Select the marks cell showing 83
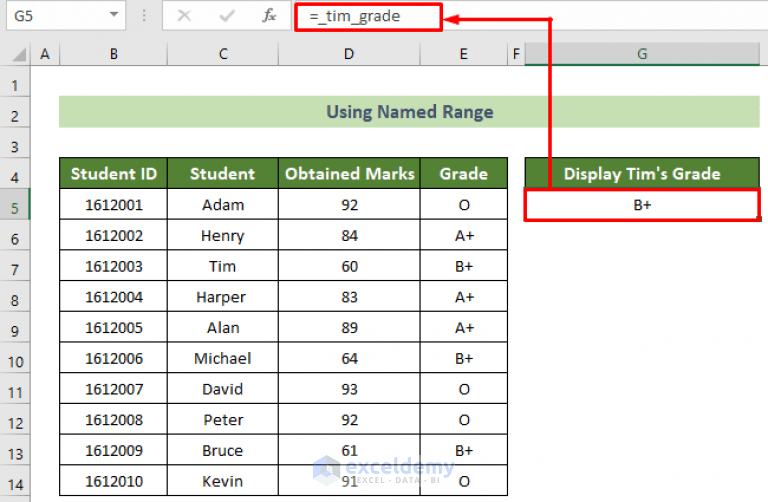This screenshot has width=768, height=502. tap(349, 297)
